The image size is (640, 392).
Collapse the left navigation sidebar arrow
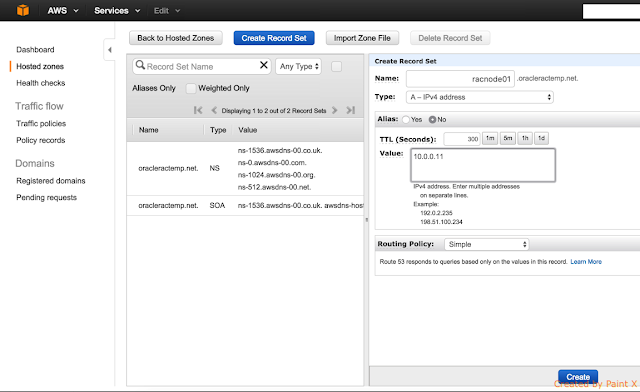[109, 50]
